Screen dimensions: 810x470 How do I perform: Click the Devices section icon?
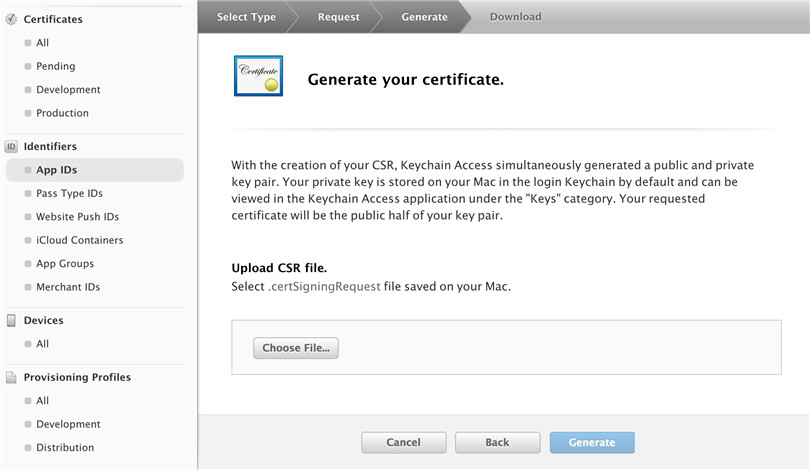(x=11, y=321)
